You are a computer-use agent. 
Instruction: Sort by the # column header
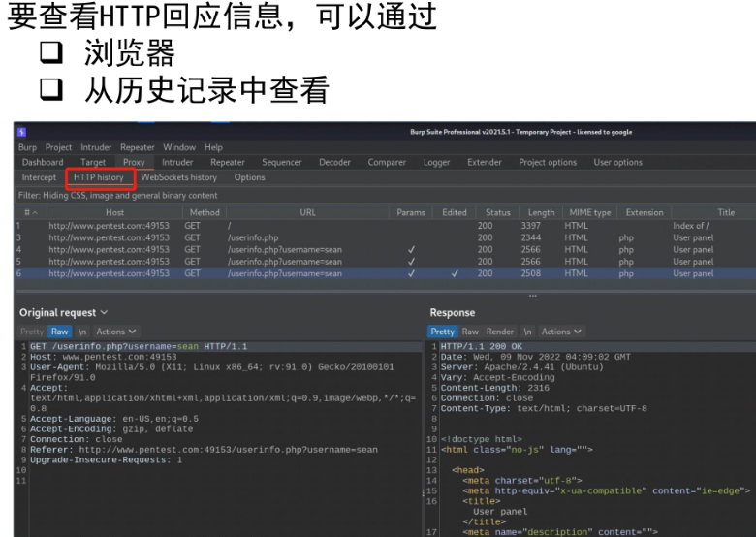(31, 212)
